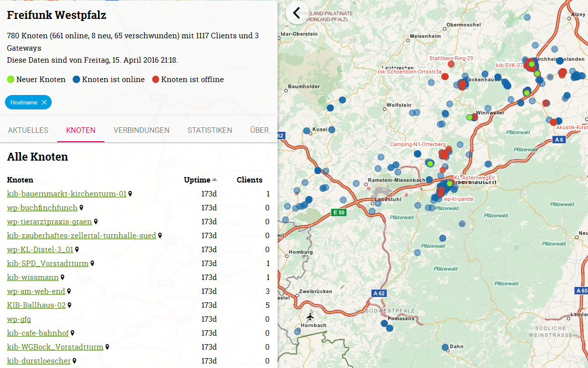Click pin icon beside KIB-Ballhaus-02

[69, 305]
